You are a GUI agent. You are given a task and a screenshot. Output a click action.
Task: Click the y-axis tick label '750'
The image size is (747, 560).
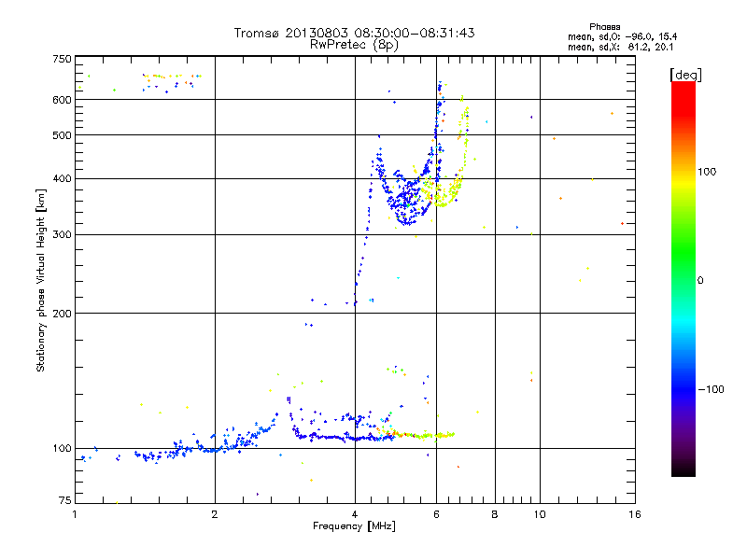coord(62,59)
